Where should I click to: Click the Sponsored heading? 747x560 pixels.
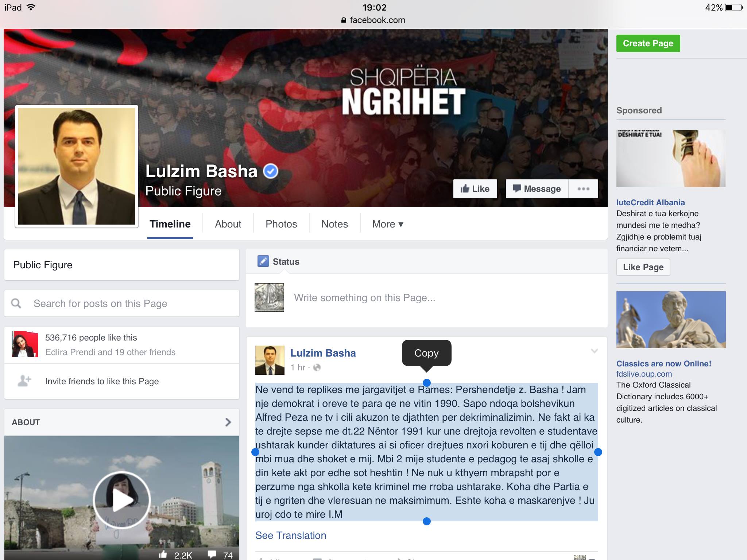tap(639, 110)
